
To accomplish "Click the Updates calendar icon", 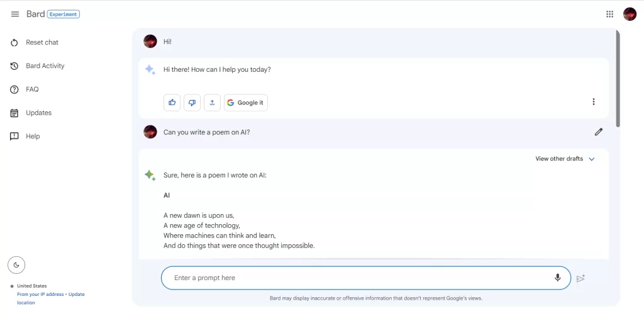I will [x=14, y=113].
